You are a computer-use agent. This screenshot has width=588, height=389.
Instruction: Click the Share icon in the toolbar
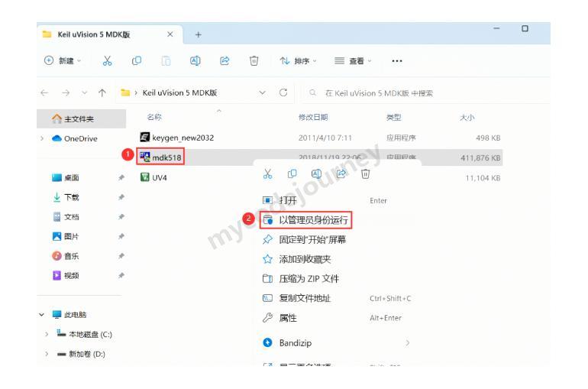coord(225,60)
